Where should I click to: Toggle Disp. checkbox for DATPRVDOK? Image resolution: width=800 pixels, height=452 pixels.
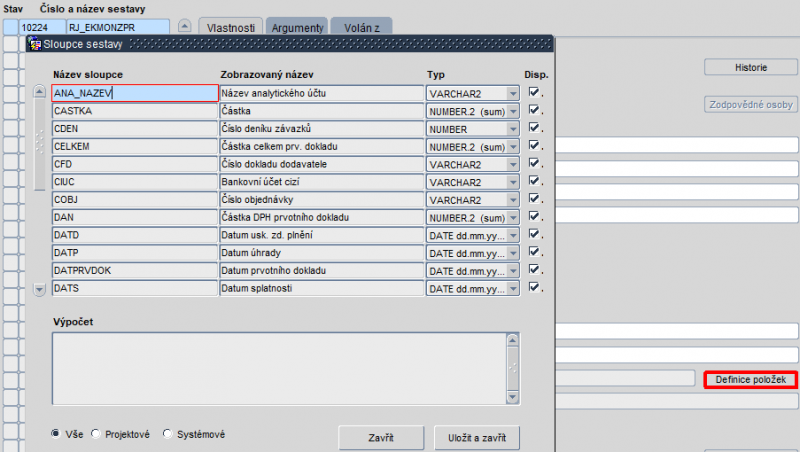point(534,269)
